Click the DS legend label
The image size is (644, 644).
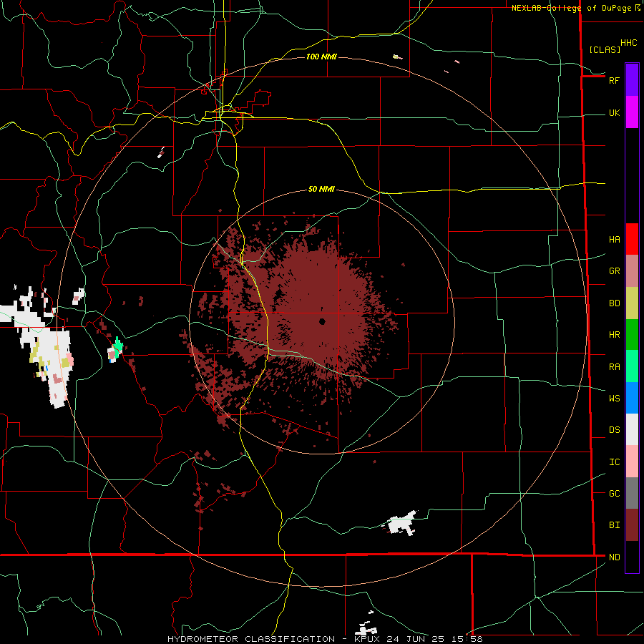pos(614,430)
